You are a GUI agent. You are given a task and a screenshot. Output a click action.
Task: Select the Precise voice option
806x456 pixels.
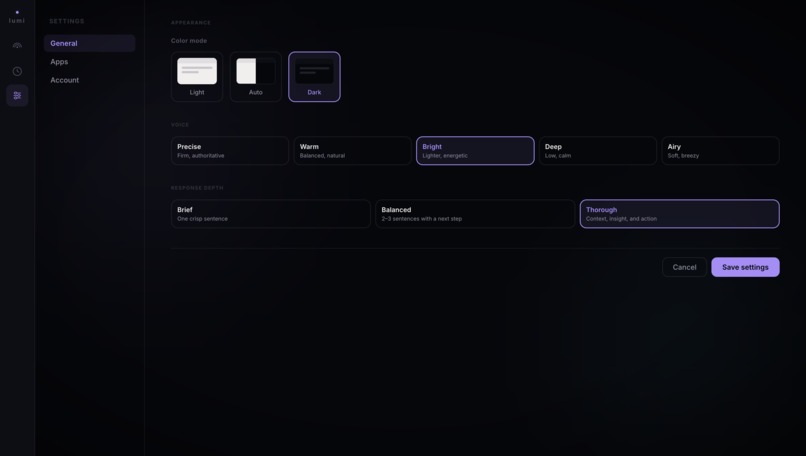click(230, 151)
